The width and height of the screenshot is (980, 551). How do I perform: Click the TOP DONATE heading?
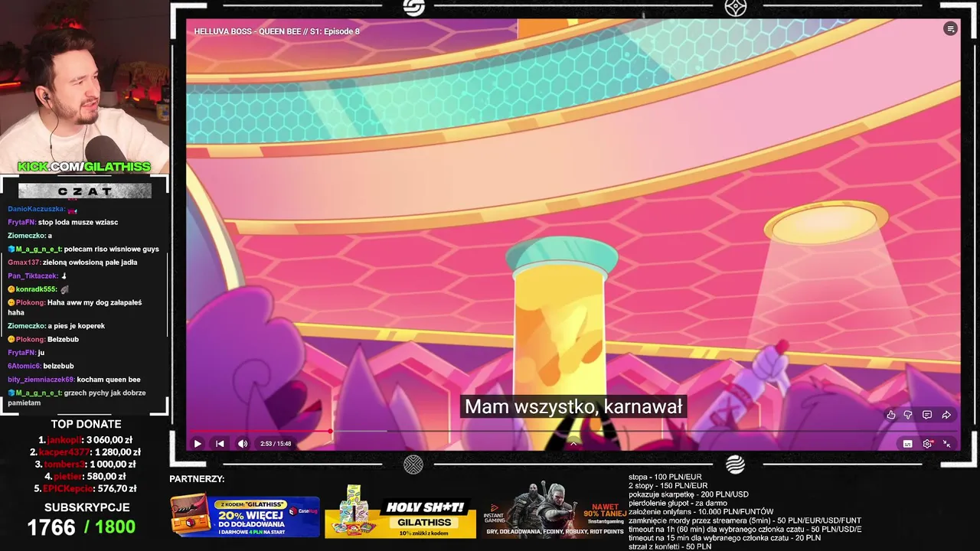[86, 424]
